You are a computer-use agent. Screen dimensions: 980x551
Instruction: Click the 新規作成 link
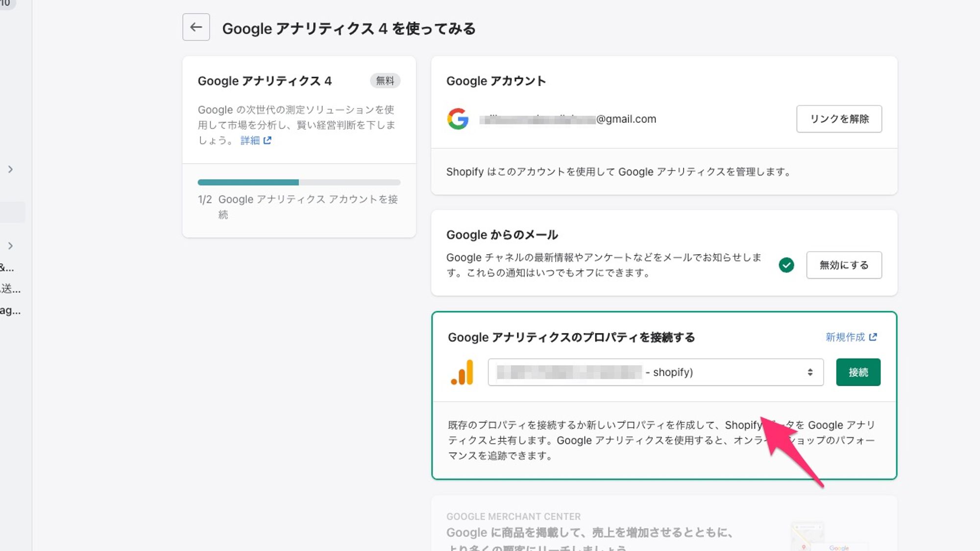[x=851, y=337]
